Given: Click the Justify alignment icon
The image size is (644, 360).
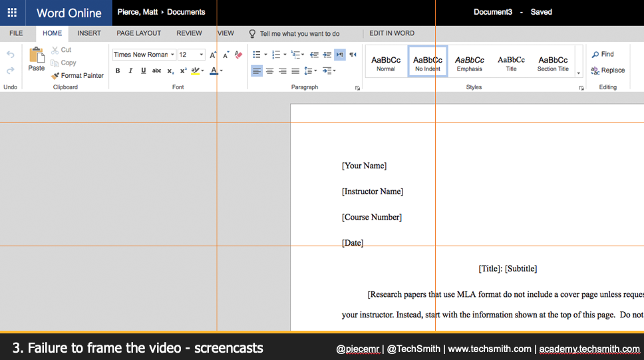Looking at the screenshot, I should (x=295, y=71).
